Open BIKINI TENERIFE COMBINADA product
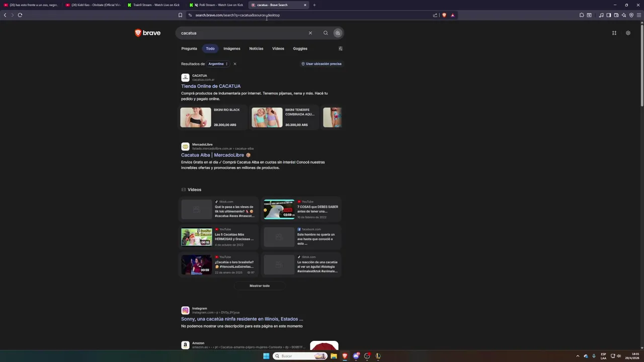The image size is (644, 362). [285, 117]
